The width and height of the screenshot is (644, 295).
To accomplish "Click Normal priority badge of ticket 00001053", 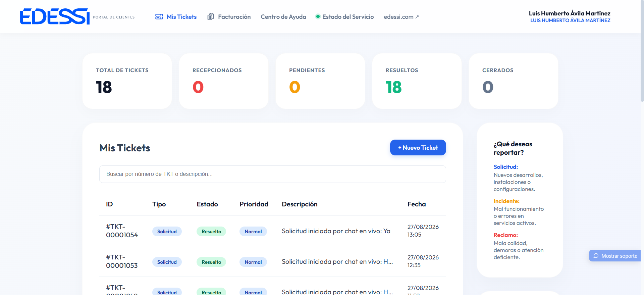I will (x=253, y=262).
